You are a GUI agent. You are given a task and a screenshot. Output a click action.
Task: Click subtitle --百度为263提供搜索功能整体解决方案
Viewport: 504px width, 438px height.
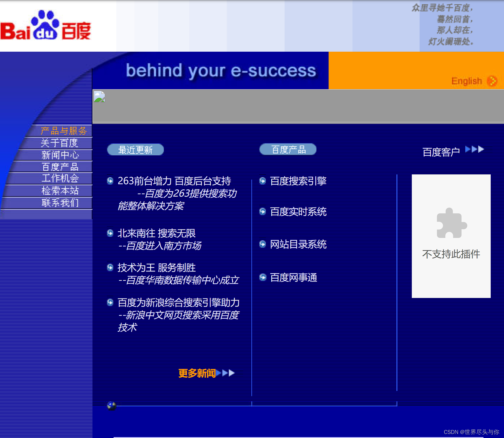point(177,200)
